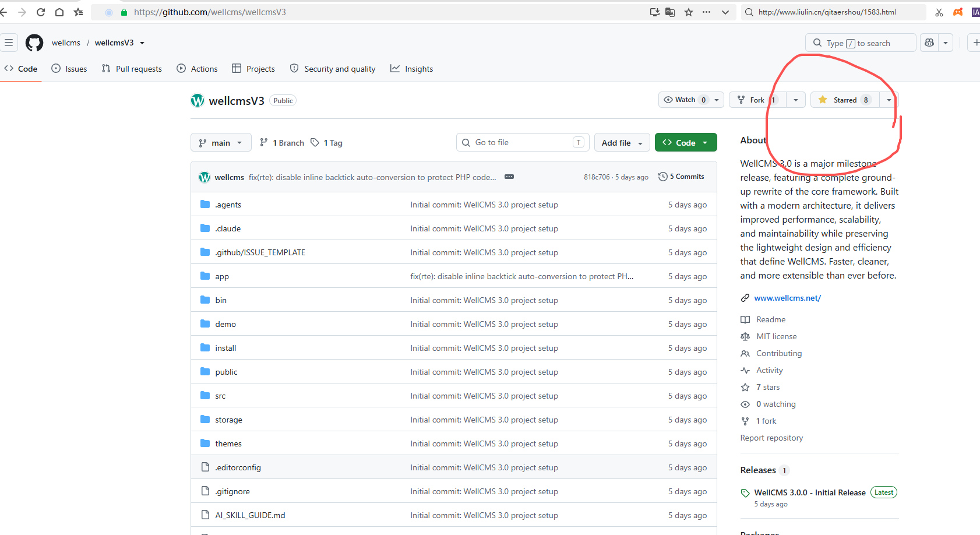View the 5 Commits history
The image size is (980, 535).
click(681, 177)
